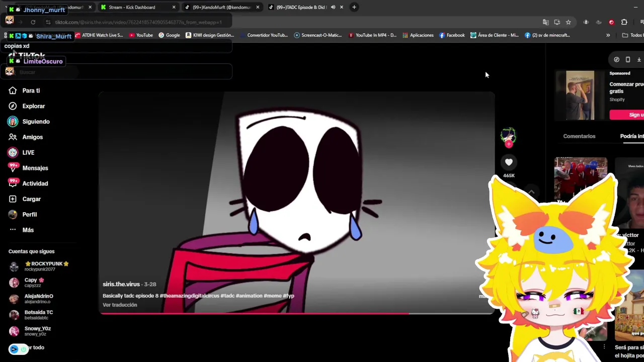Open Capy followed account
This screenshot has width=644, height=362.
pos(27,283)
